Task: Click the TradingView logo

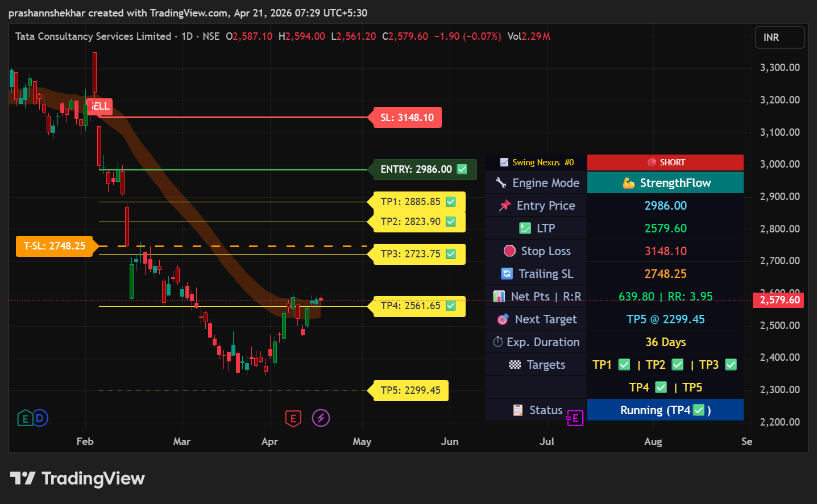Action: (77, 478)
